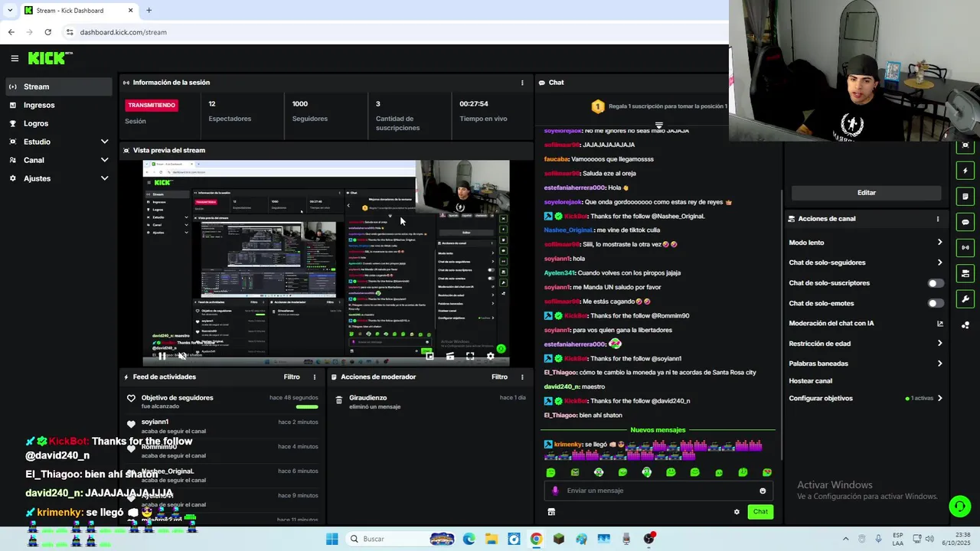
Task: Open Información de la sesión options menu
Action: click(522, 83)
